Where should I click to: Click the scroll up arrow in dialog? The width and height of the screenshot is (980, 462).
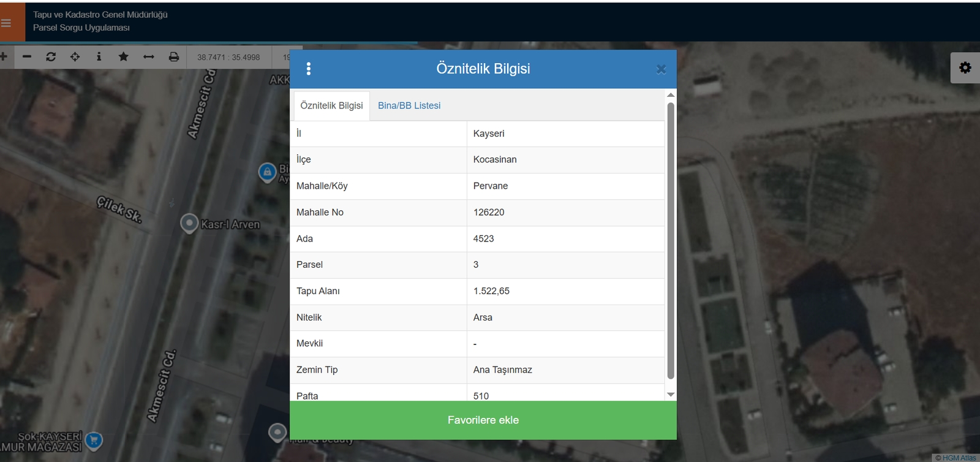[x=671, y=95]
